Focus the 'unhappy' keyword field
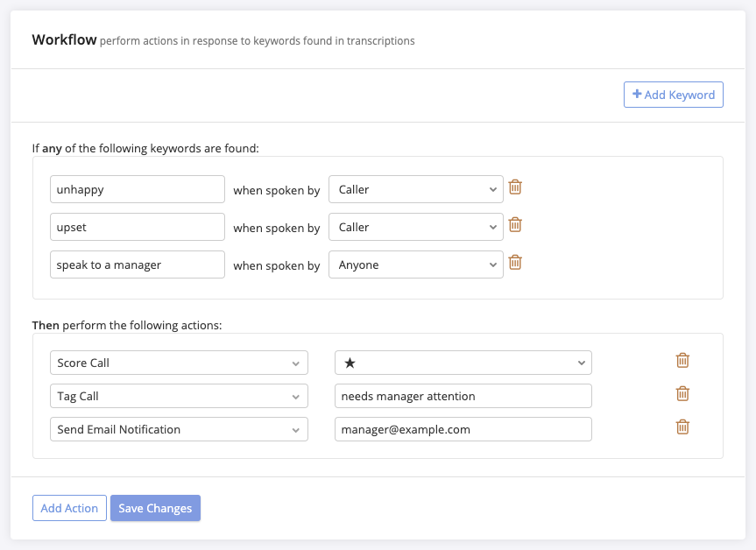 click(x=138, y=189)
